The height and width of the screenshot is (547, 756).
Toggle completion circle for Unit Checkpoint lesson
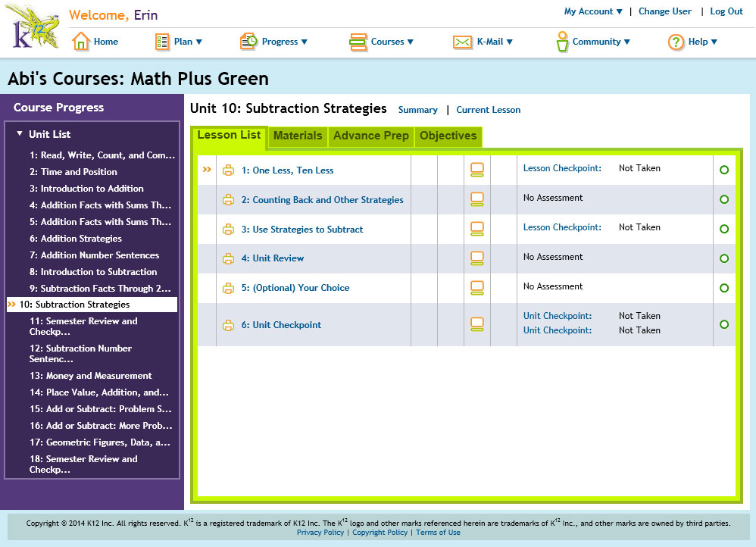(x=723, y=324)
